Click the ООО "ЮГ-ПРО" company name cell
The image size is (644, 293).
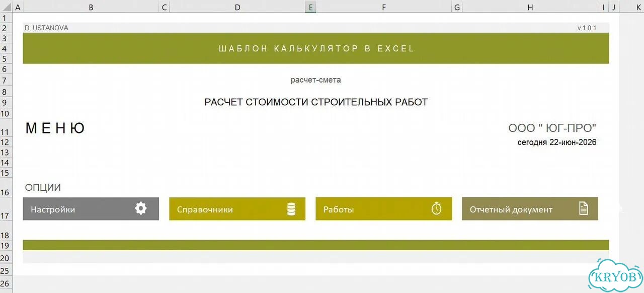pyautogui.click(x=552, y=128)
